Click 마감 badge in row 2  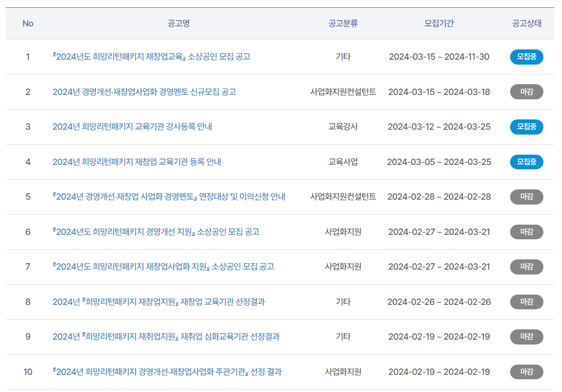(x=527, y=92)
